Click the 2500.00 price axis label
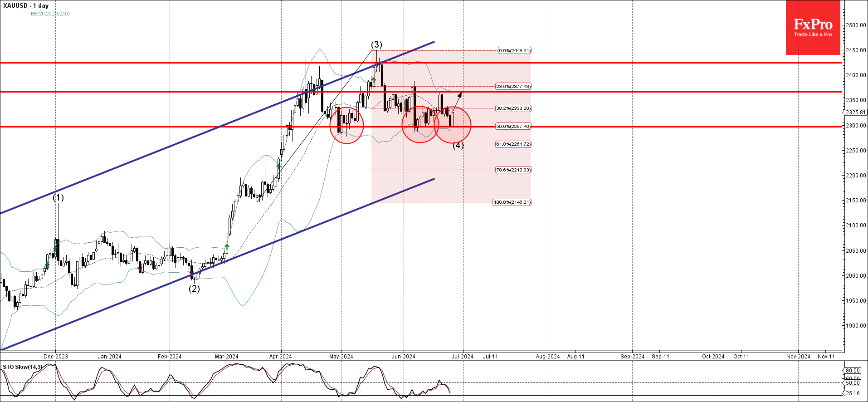Viewport: 868px width, 402px height. point(856,25)
